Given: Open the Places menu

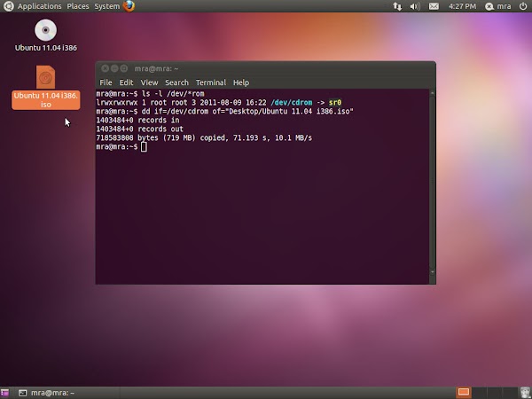Looking at the screenshot, I should (x=78, y=6).
